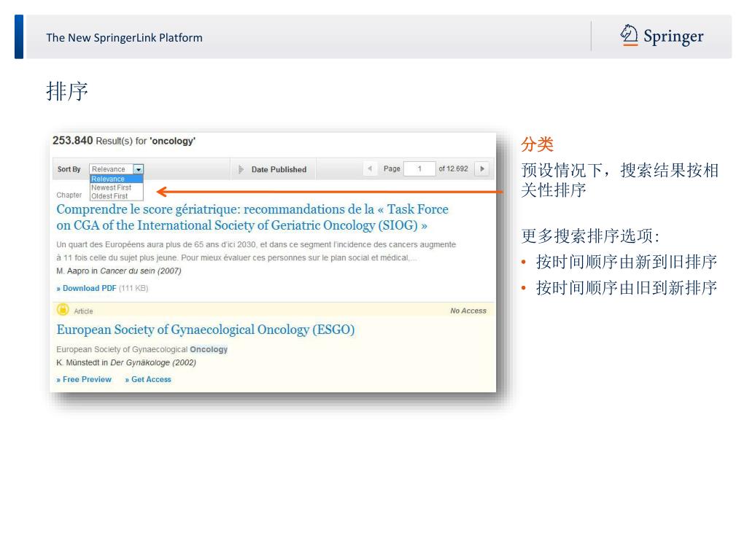The image size is (747, 560).
Task: Click the '按时间顺序由新到旧排序' bullet
Action: [627, 262]
